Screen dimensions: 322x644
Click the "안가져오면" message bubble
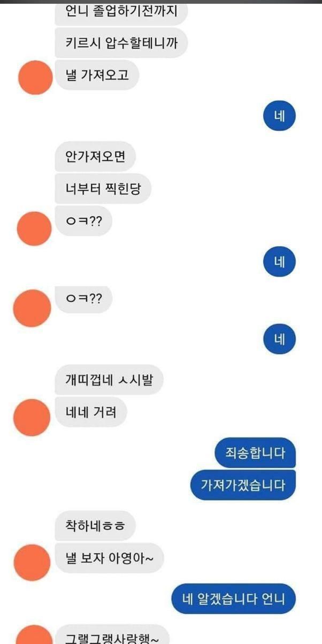(x=95, y=157)
